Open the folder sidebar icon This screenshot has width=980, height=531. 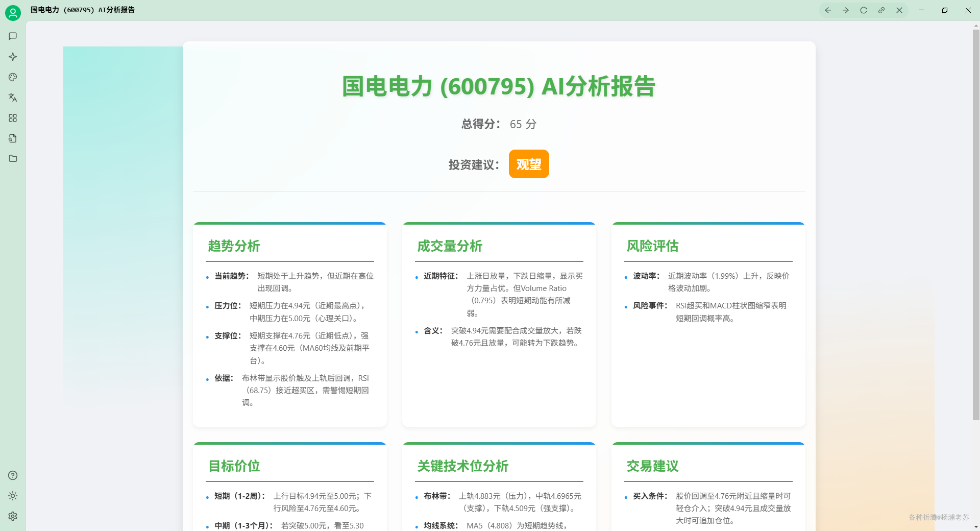point(13,159)
